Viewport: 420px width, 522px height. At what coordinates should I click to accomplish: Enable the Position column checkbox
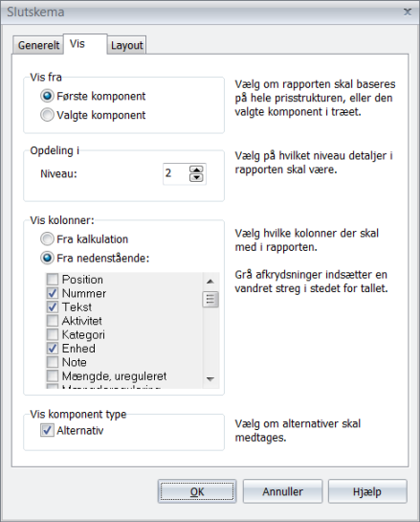point(53,280)
